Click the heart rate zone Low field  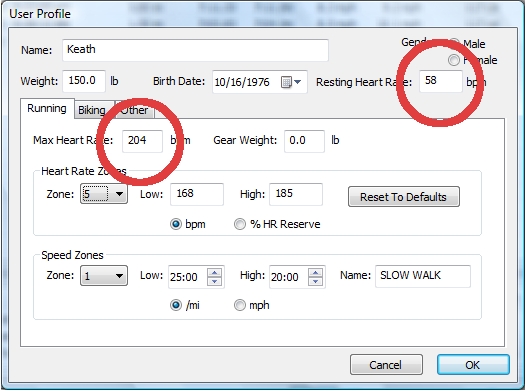197,194
